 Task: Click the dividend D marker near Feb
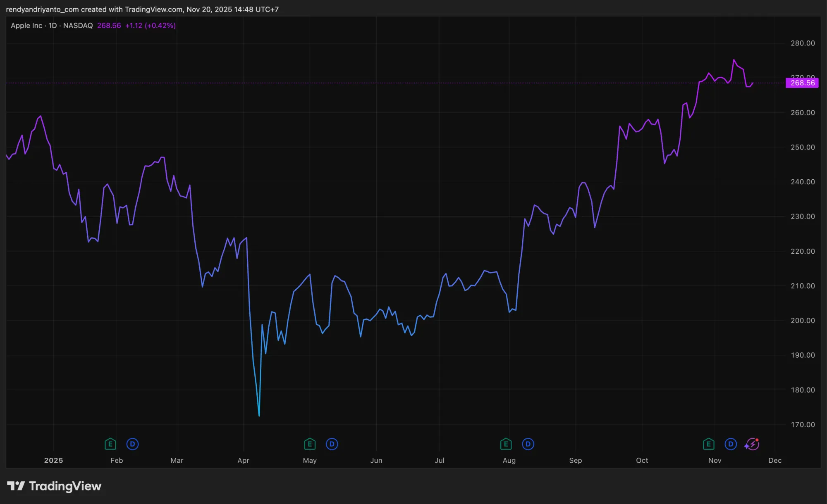[x=132, y=444]
